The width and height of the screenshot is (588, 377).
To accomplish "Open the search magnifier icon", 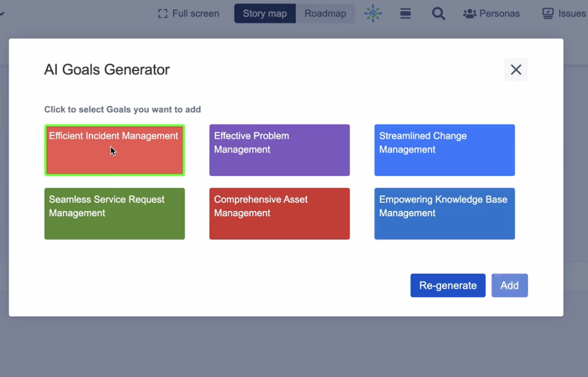I will point(438,13).
